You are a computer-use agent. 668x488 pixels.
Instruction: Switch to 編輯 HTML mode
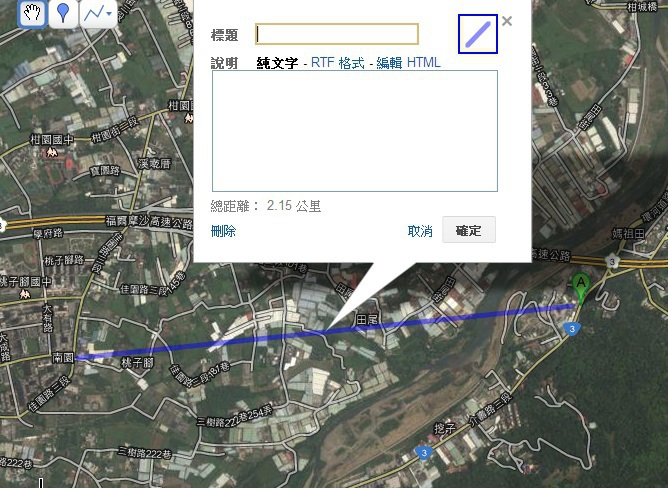(x=408, y=63)
